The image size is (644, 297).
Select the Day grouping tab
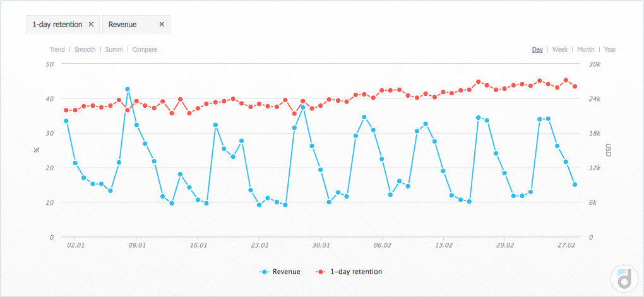click(x=537, y=49)
